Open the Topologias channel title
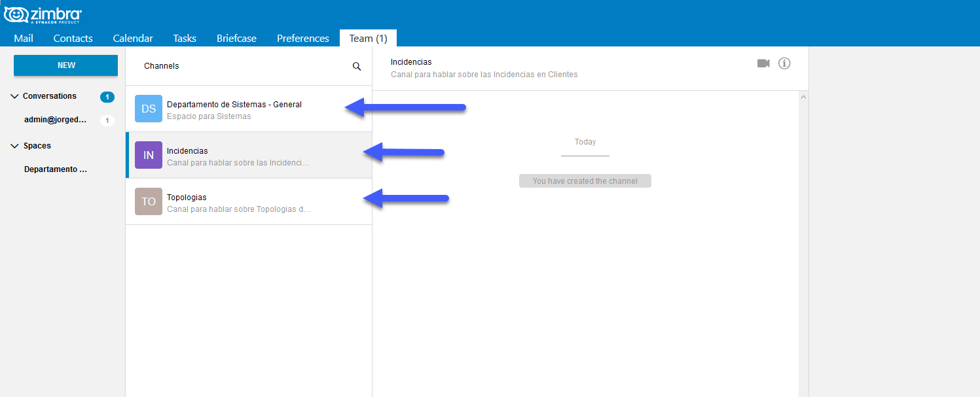The image size is (980, 397). (x=187, y=198)
